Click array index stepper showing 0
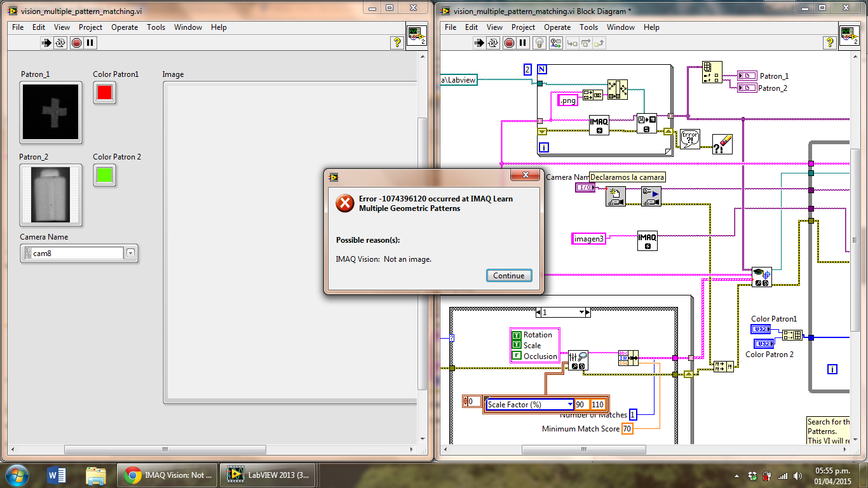The height and width of the screenshot is (488, 868). (x=467, y=401)
